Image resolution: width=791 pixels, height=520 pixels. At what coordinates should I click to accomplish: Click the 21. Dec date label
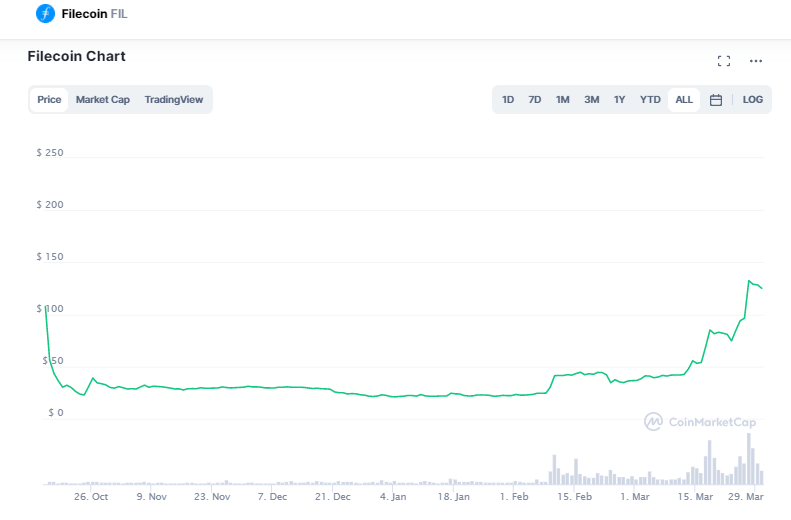(332, 496)
